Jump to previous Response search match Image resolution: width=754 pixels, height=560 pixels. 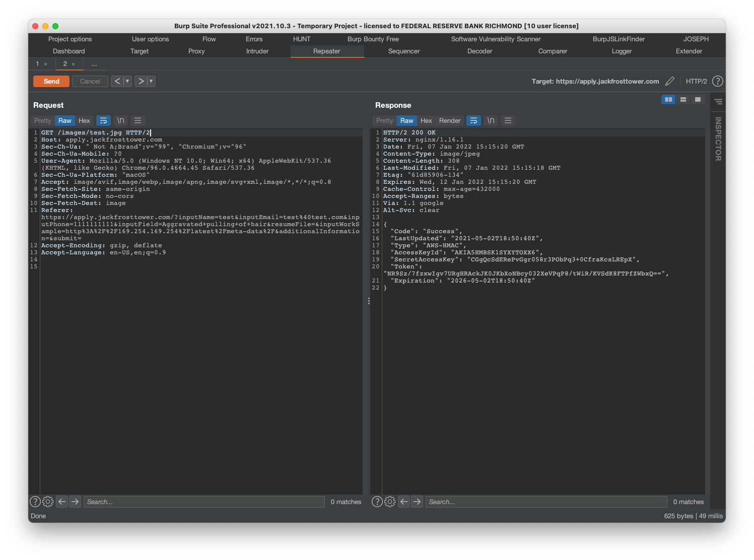click(x=404, y=502)
